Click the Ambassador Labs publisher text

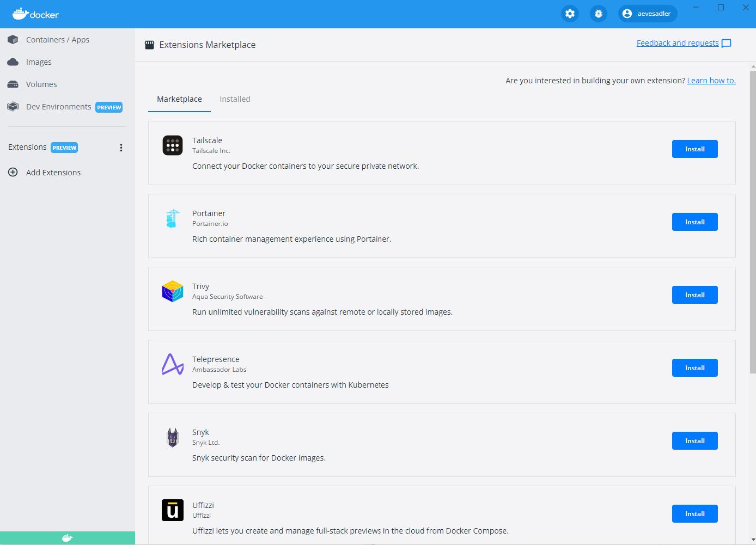pos(220,370)
